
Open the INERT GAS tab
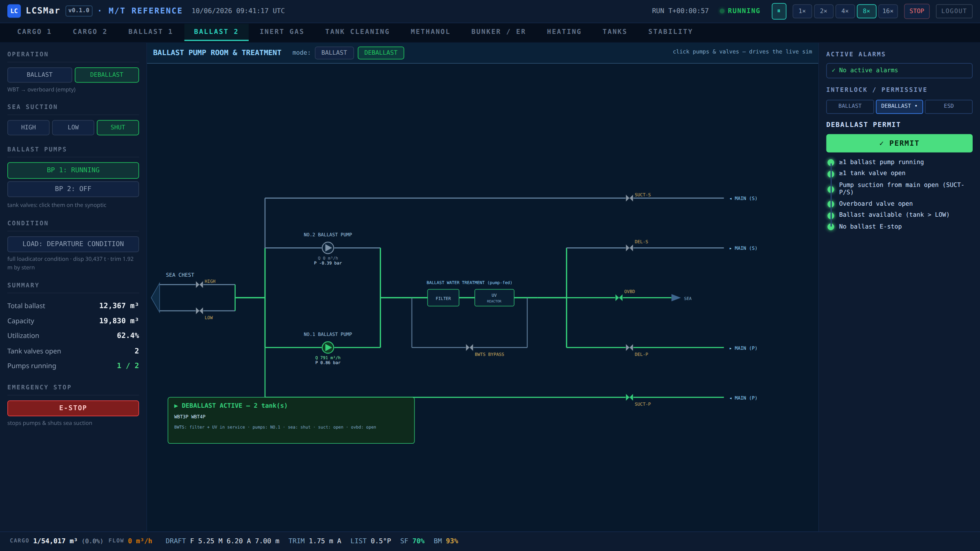pyautogui.click(x=282, y=32)
